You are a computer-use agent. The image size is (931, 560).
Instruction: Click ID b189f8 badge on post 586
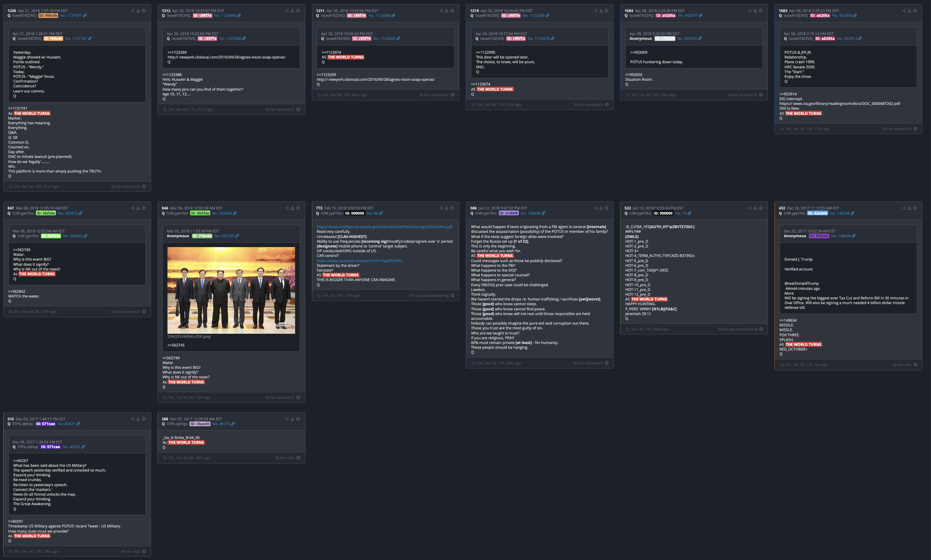(508, 213)
